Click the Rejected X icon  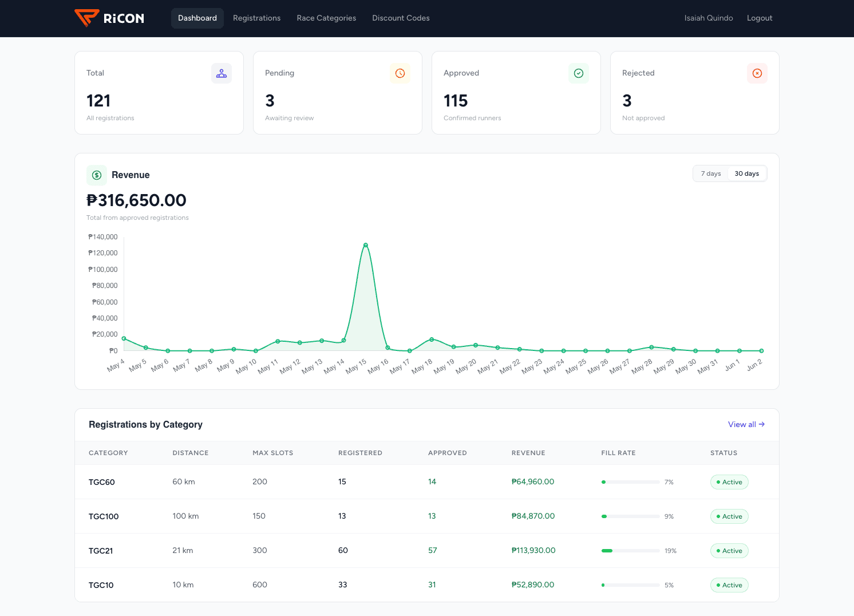[x=757, y=73]
